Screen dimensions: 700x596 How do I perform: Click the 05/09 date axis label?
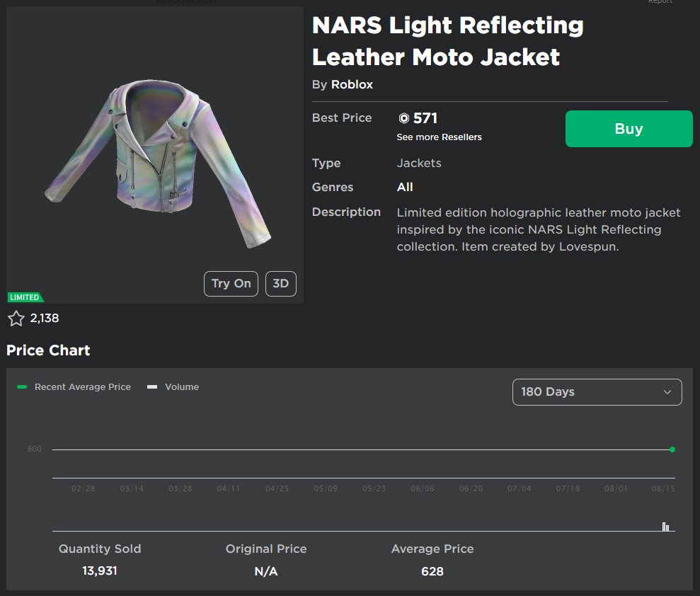click(x=326, y=488)
